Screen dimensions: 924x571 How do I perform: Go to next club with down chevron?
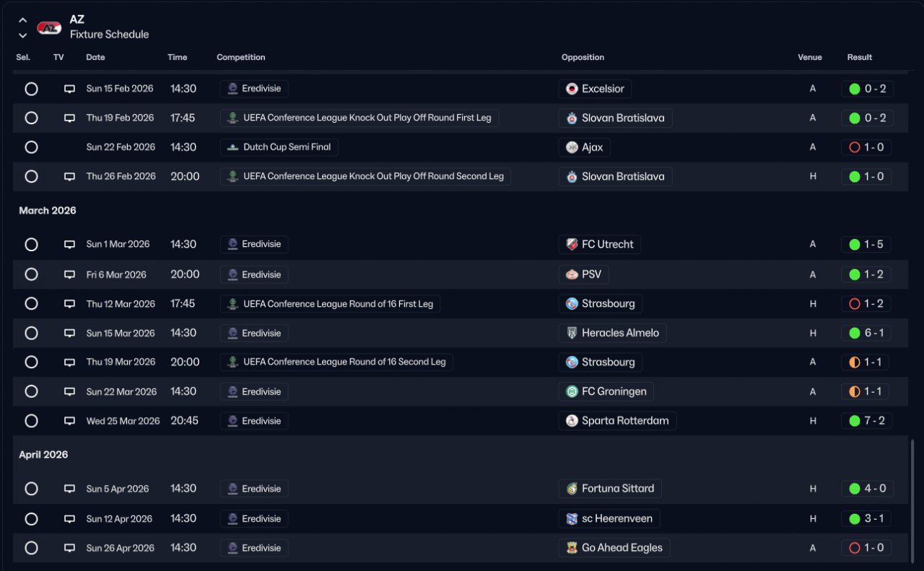point(22,35)
